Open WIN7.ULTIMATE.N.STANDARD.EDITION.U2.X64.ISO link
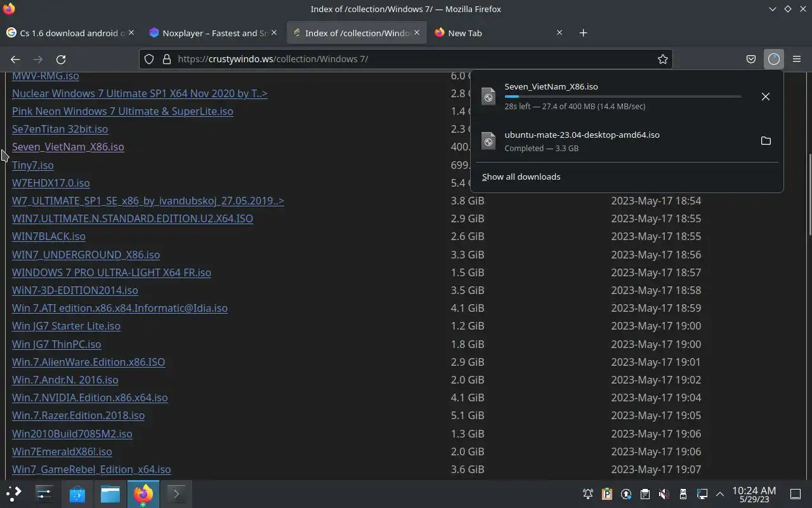Screen dimensions: 812x508 133,218
